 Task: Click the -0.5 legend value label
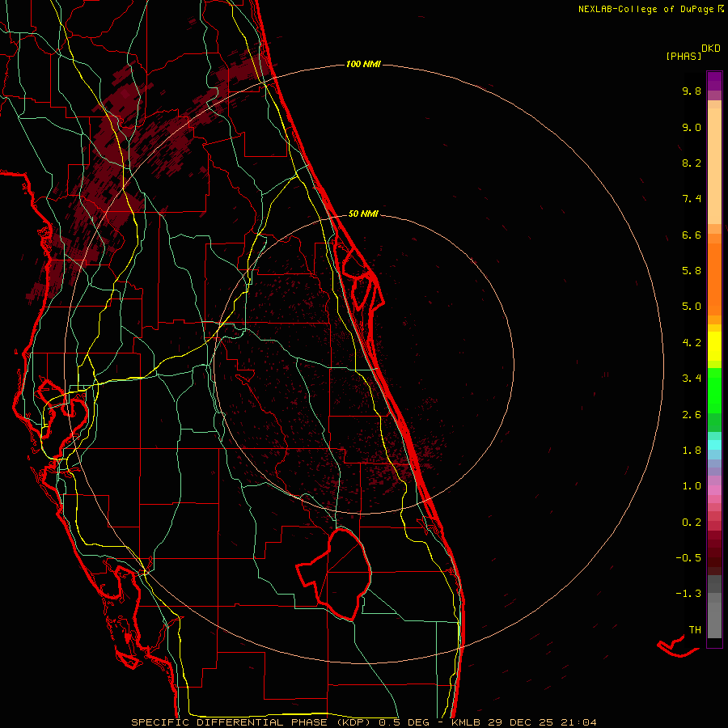click(688, 558)
